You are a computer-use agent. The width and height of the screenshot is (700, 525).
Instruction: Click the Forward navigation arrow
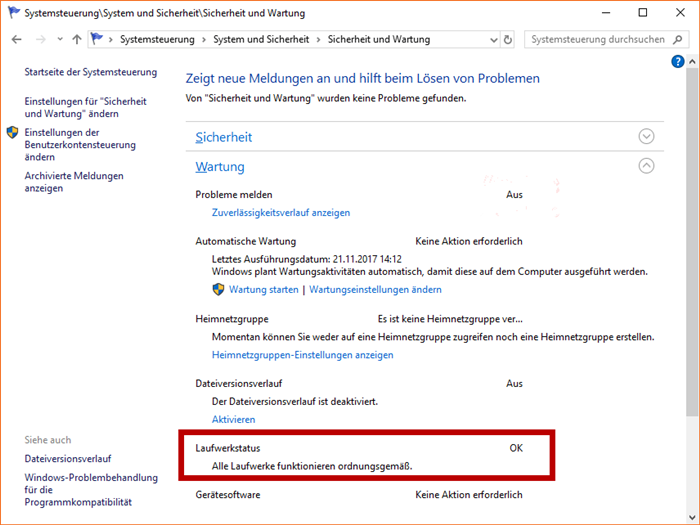click(x=41, y=39)
